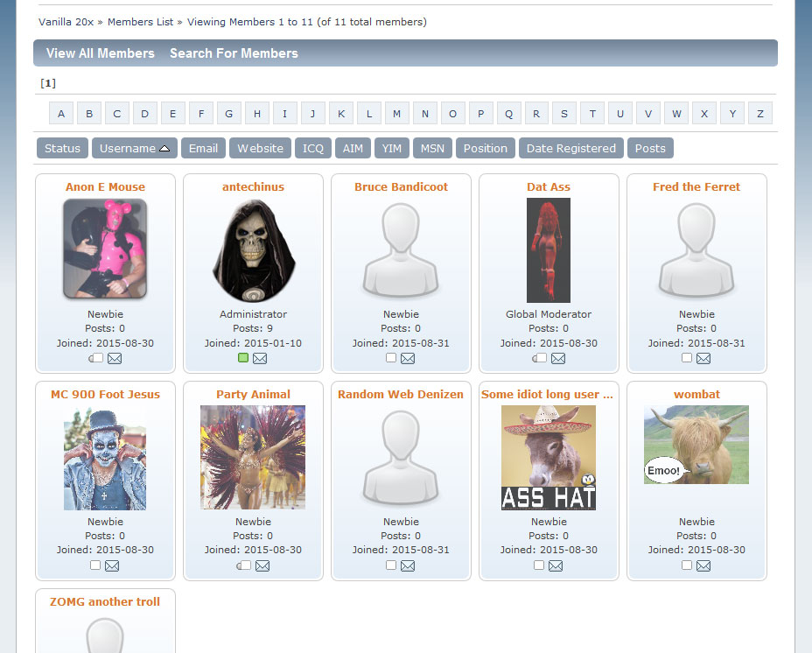
Task: Open the Search For Members tab
Action: pyautogui.click(x=234, y=53)
